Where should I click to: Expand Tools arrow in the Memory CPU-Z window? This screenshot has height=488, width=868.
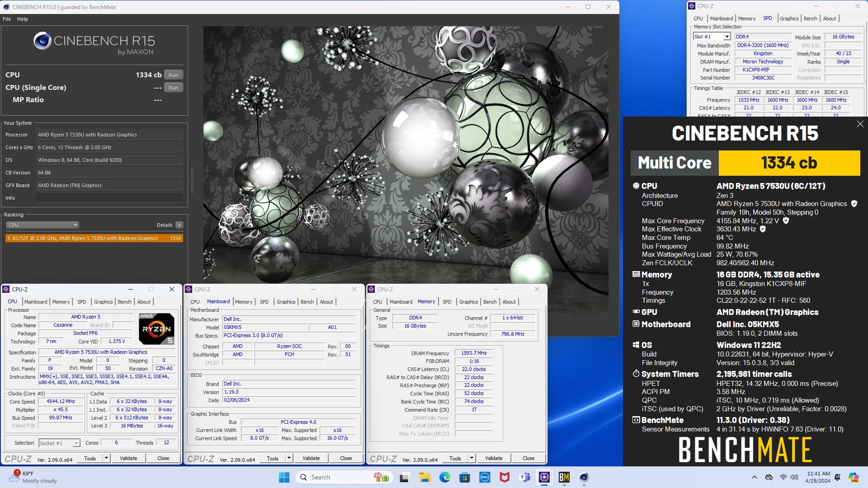[472, 458]
